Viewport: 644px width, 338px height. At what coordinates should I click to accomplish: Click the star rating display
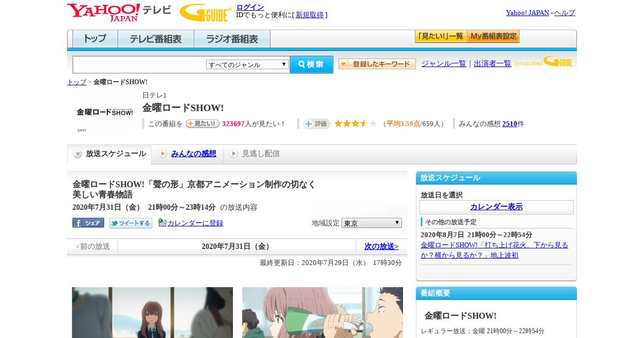pyautogui.click(x=355, y=124)
